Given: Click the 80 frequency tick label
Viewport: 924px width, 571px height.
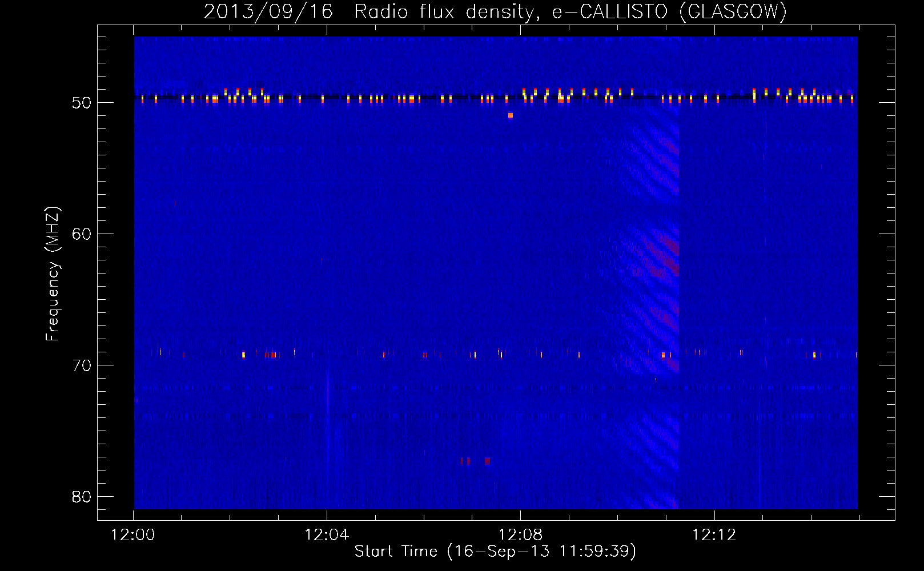Looking at the screenshot, I should click(x=82, y=497).
